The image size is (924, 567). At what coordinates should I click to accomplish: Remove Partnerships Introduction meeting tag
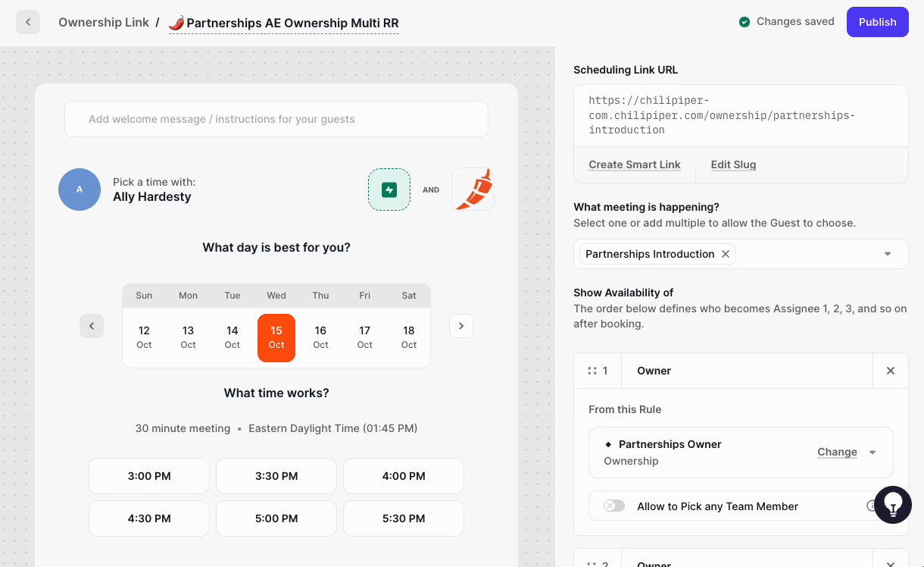(726, 254)
